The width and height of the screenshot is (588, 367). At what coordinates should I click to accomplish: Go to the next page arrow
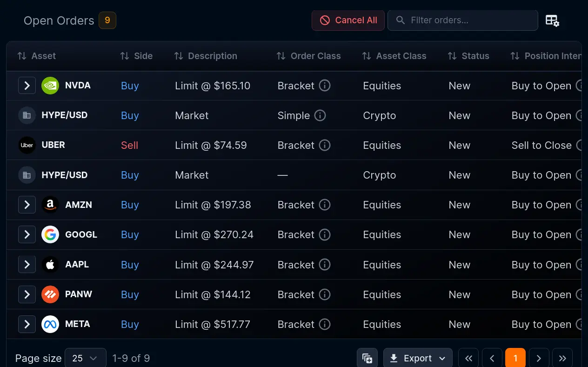(539, 358)
